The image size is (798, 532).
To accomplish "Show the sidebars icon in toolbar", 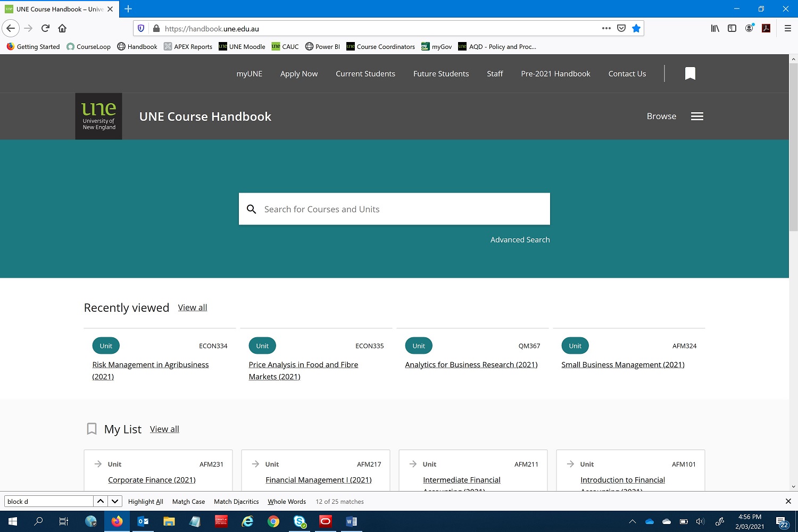I will click(x=732, y=28).
